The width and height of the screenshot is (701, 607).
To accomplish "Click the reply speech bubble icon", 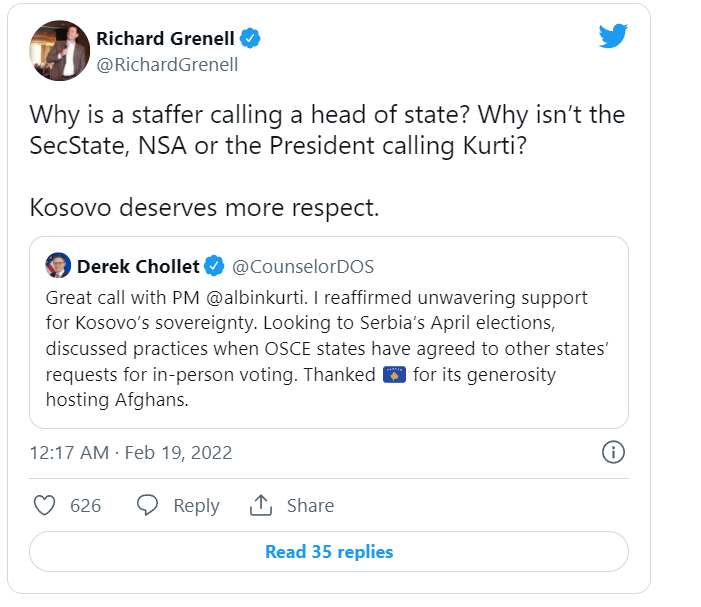I will pos(147,505).
